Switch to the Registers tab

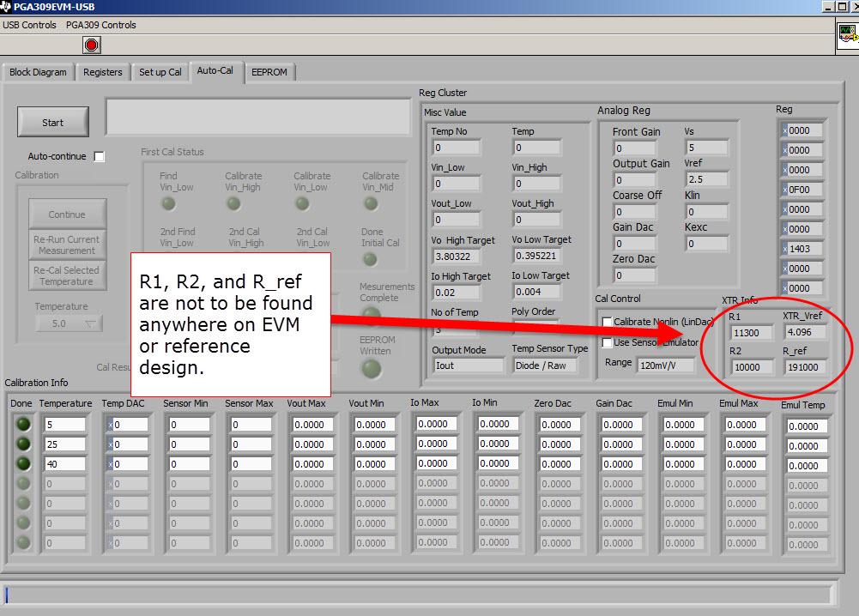click(x=102, y=72)
